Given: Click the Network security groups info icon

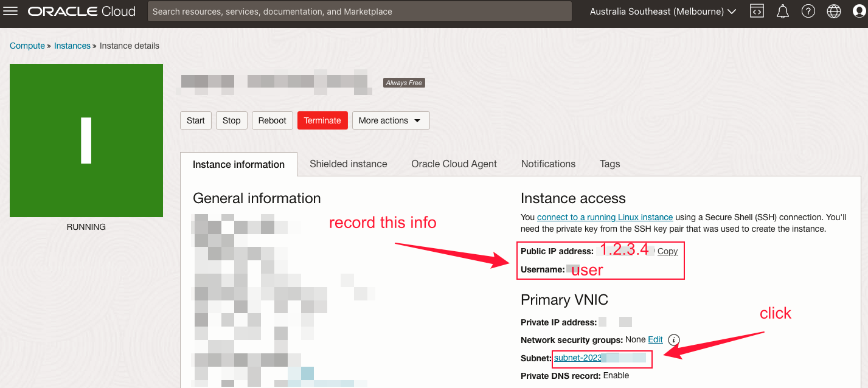Looking at the screenshot, I should pyautogui.click(x=673, y=340).
